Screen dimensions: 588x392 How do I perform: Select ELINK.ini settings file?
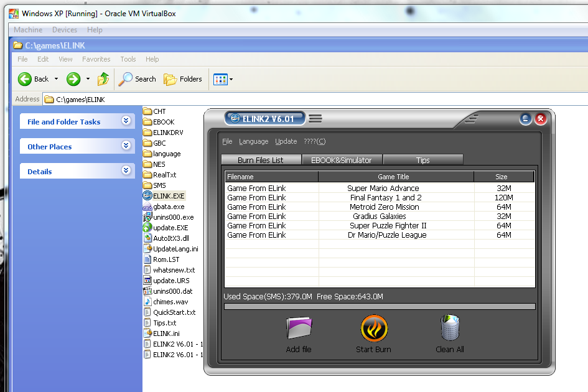pos(162,334)
